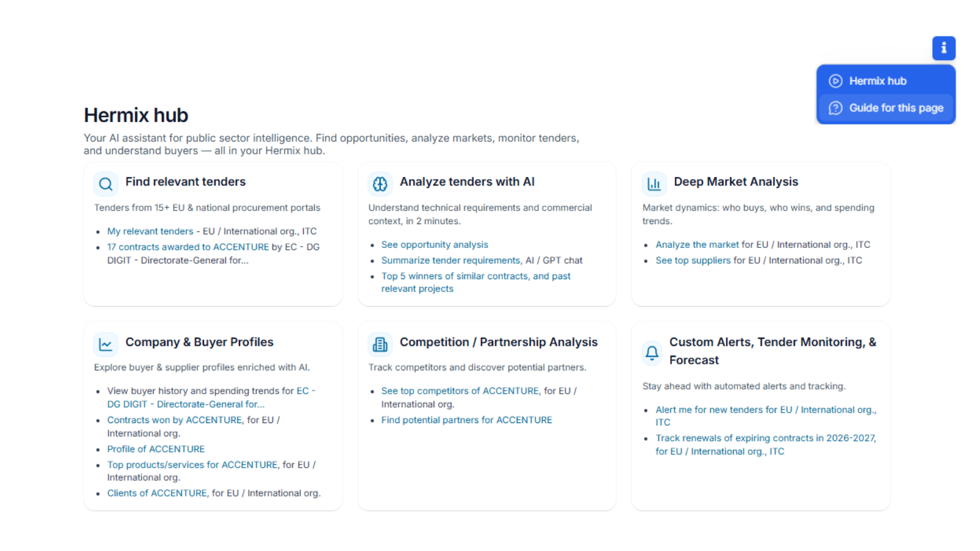
Task: Open the Guide for this page item
Action: [x=895, y=108]
